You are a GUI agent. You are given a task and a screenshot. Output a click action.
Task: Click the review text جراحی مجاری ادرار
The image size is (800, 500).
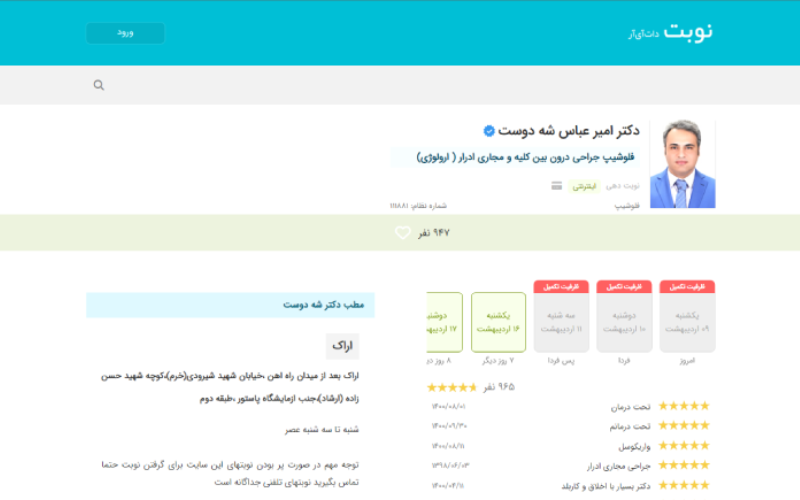click(619, 466)
